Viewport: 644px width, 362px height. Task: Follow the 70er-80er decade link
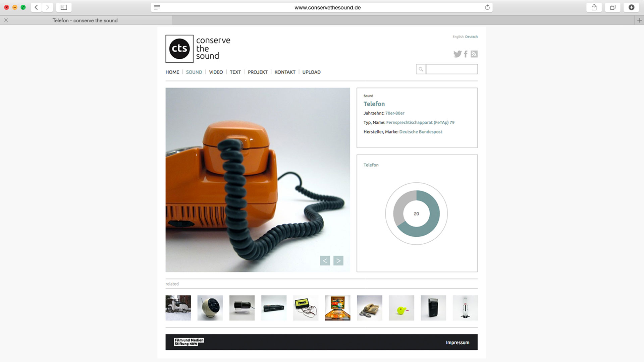pos(395,113)
